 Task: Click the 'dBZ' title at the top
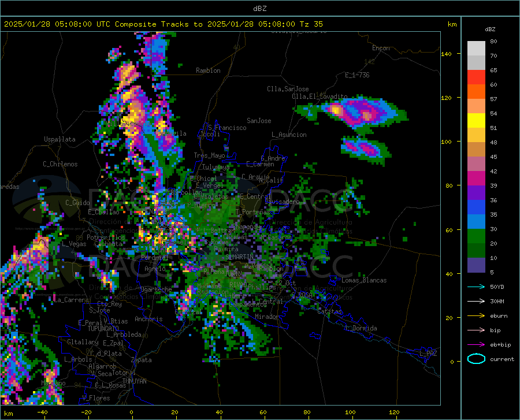pos(259,9)
